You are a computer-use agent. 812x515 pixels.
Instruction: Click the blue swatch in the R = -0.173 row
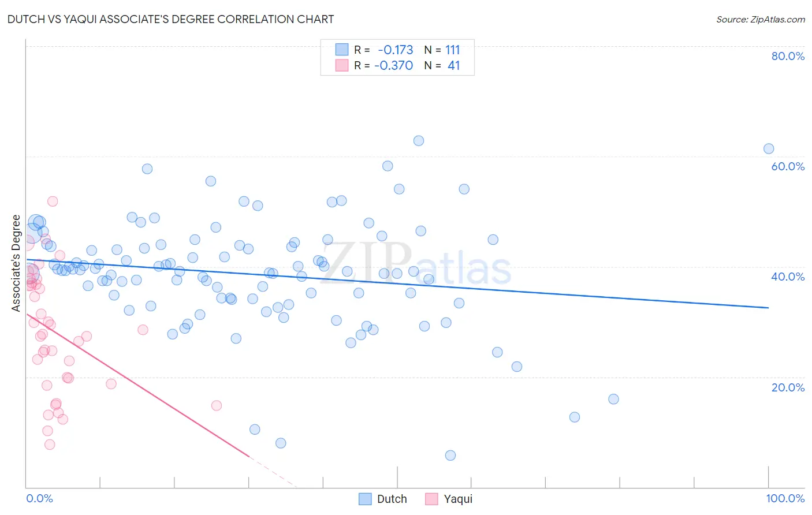point(342,50)
